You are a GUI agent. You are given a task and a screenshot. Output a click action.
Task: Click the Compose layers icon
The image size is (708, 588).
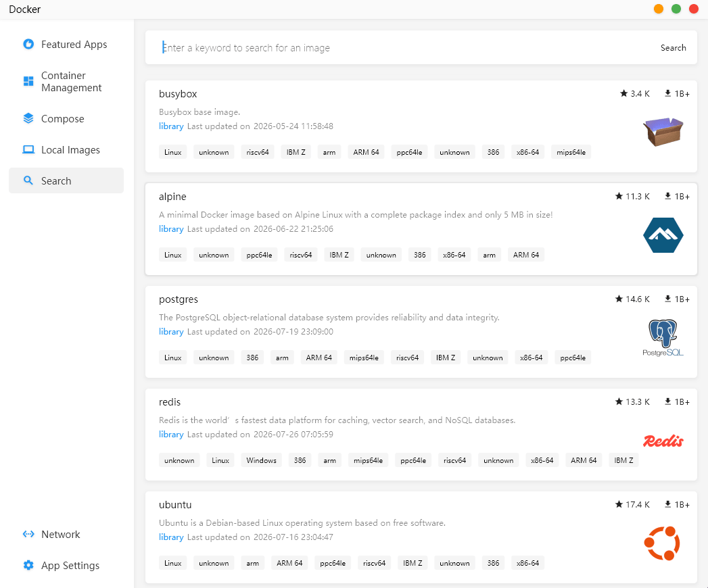coord(28,118)
